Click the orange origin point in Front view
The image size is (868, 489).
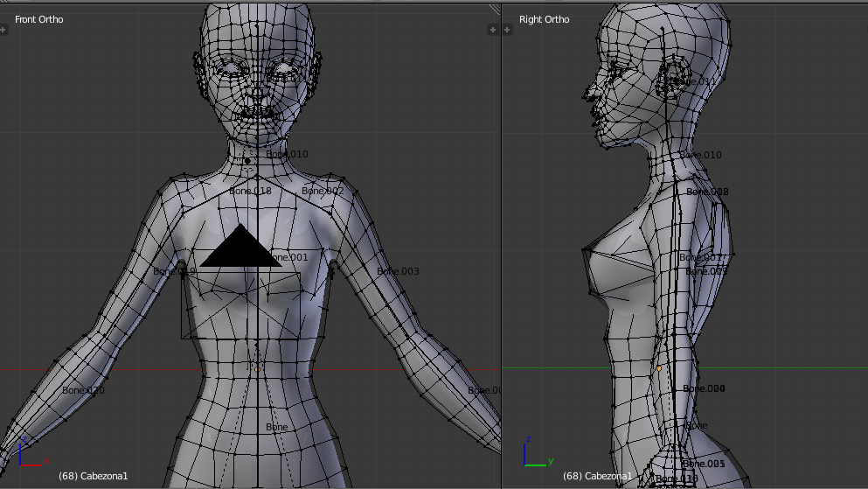257,369
